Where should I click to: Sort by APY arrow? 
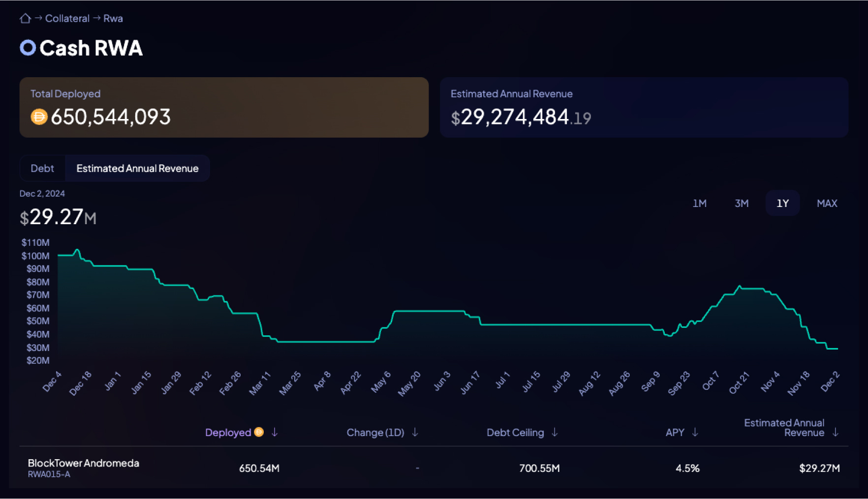point(695,432)
